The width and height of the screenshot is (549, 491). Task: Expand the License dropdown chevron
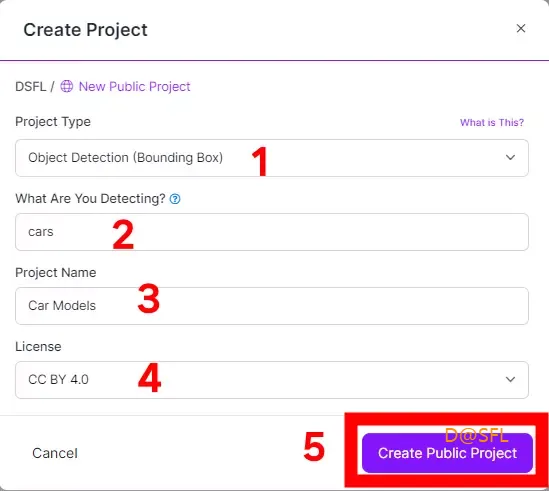[x=510, y=379]
